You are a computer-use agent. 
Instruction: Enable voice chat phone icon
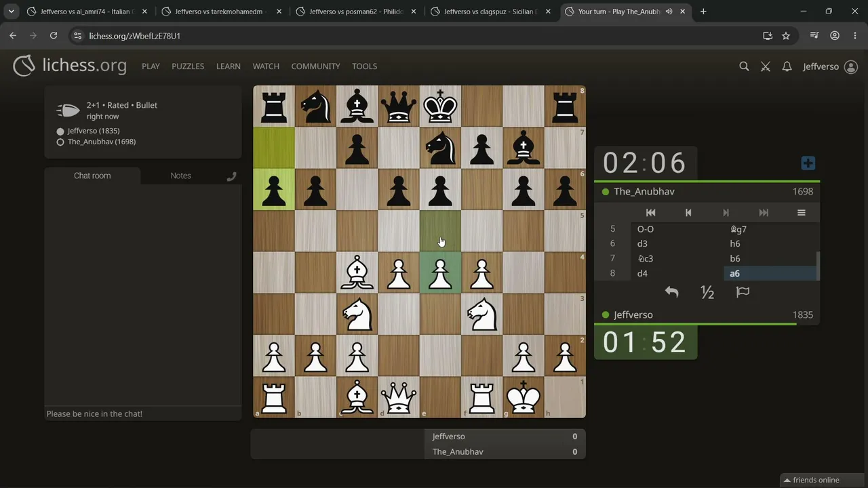coord(231,176)
